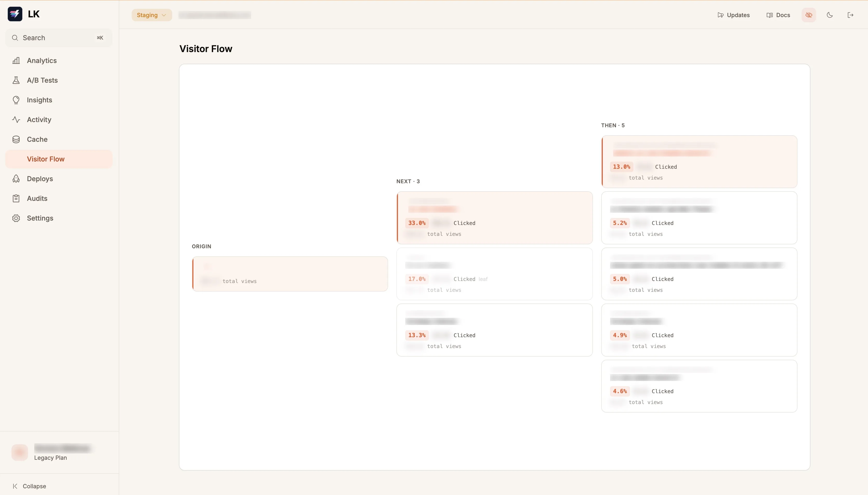Click the 13.3% percentage badge
The image size is (868, 495).
[x=417, y=335]
